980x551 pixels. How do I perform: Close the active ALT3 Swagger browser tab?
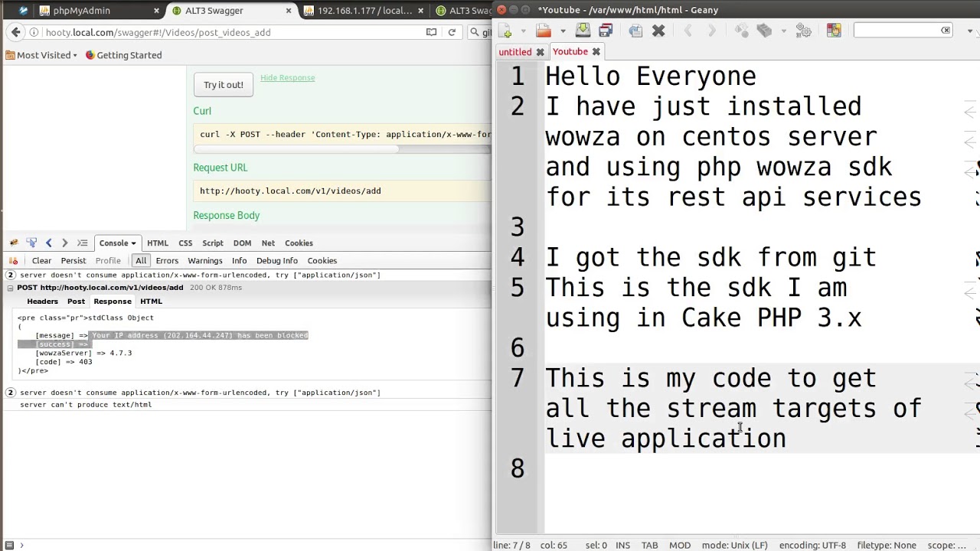point(289,11)
